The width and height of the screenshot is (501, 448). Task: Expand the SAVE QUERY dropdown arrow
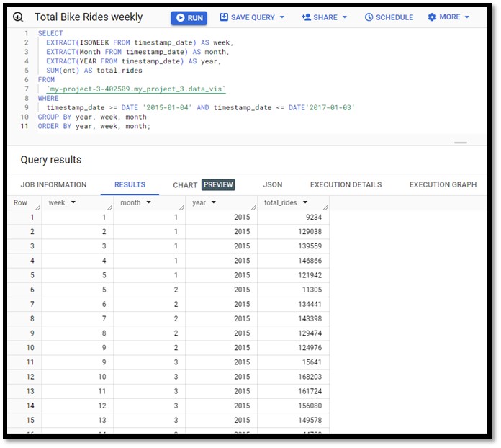pyautogui.click(x=281, y=17)
